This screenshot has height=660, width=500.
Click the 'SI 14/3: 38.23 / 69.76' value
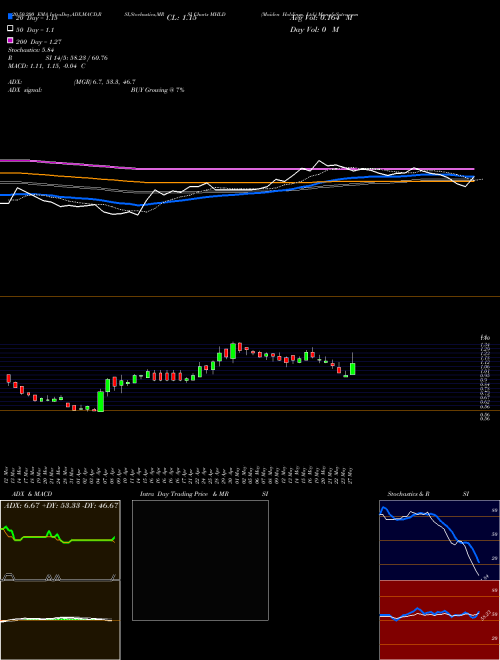(77, 58)
